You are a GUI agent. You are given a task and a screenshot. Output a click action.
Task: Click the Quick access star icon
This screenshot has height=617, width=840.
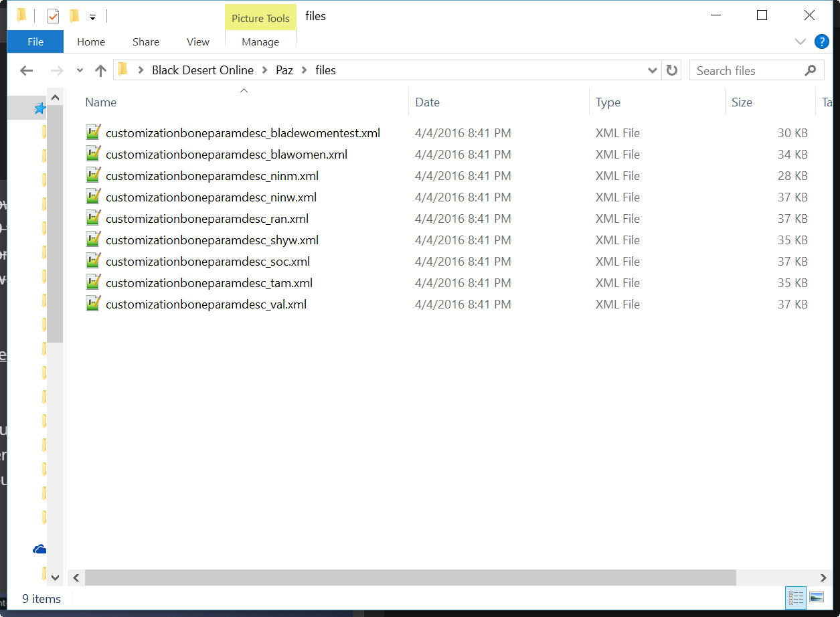(x=39, y=108)
